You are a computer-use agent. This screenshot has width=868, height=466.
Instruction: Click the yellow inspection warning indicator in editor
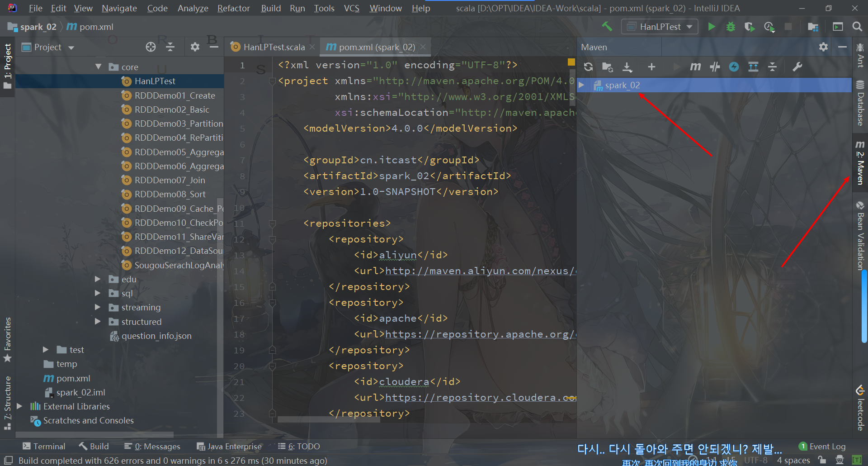coord(571,62)
